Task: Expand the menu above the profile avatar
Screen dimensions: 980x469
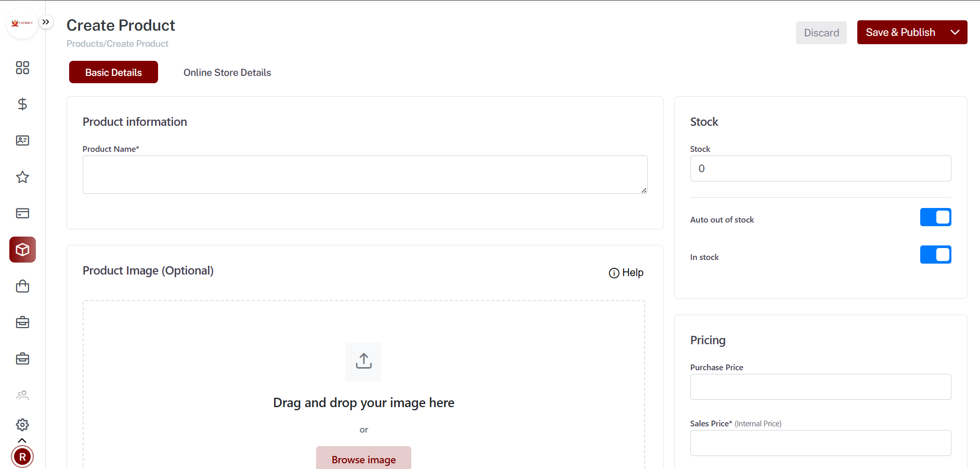Action: pyautogui.click(x=22, y=440)
